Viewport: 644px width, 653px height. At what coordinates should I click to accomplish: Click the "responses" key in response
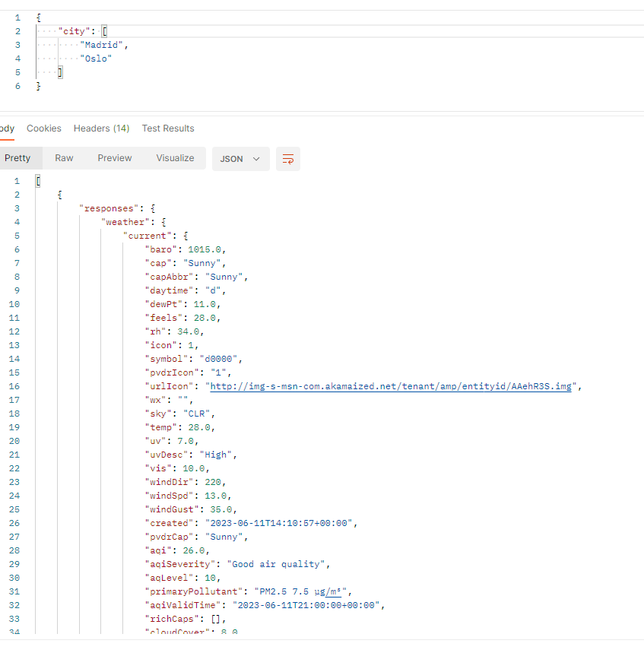[x=109, y=208]
